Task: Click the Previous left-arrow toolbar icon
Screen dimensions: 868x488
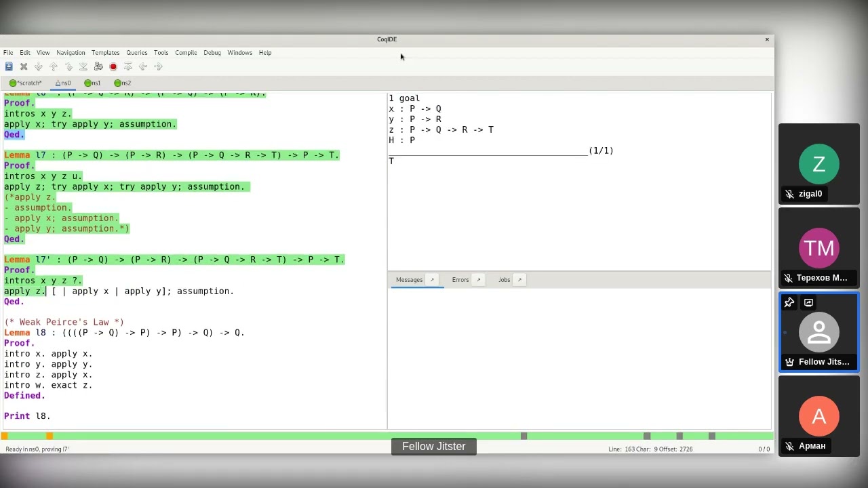Action: (x=143, y=66)
